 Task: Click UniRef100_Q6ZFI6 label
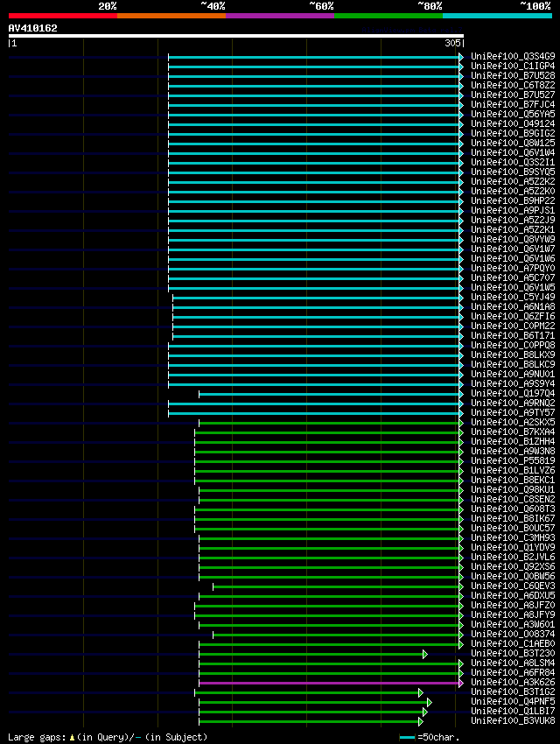click(513, 317)
